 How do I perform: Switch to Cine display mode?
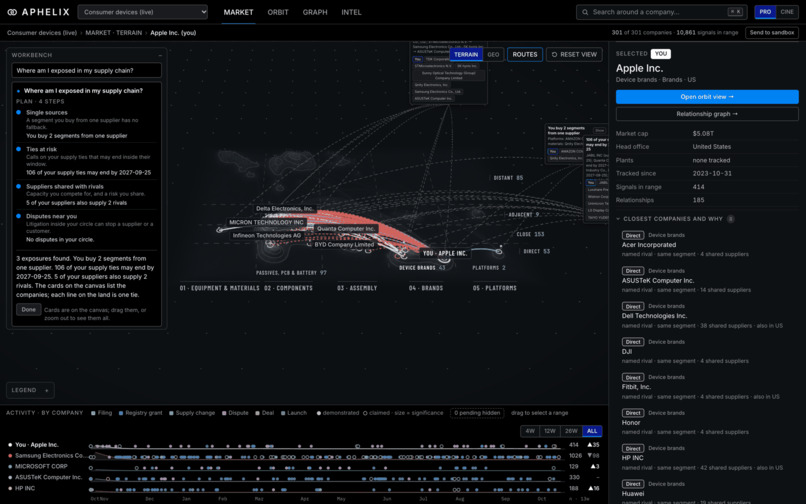coord(786,12)
